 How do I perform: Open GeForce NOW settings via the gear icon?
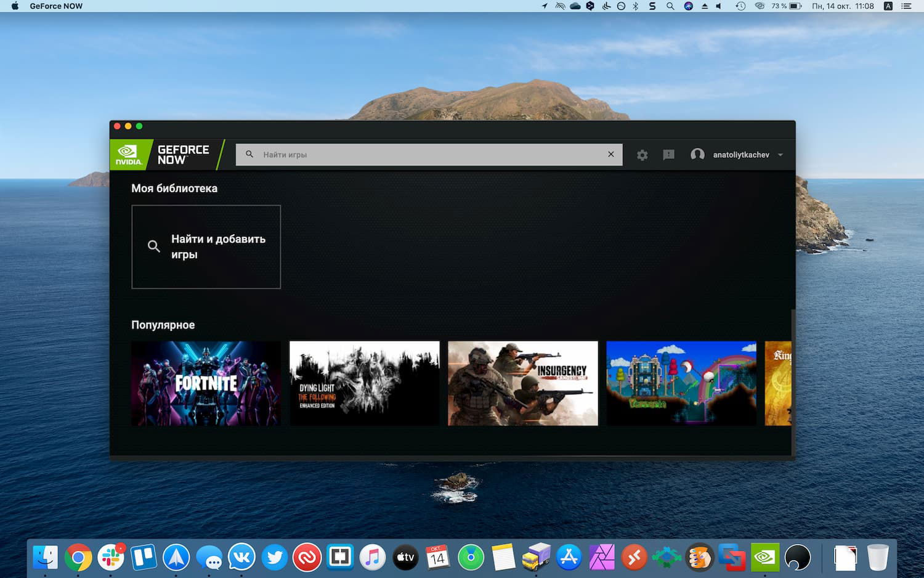[x=642, y=155]
